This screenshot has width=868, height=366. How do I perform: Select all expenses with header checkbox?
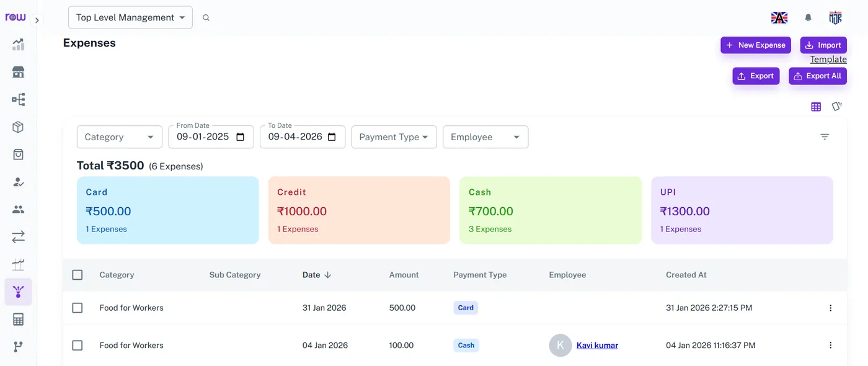77,275
